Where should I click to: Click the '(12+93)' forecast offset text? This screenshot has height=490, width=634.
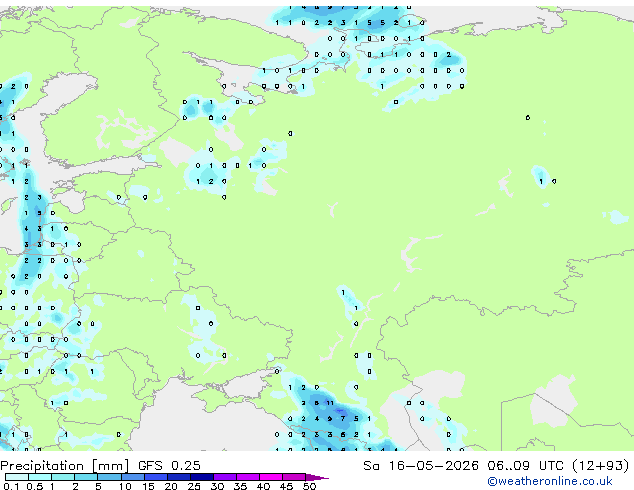[601, 466]
